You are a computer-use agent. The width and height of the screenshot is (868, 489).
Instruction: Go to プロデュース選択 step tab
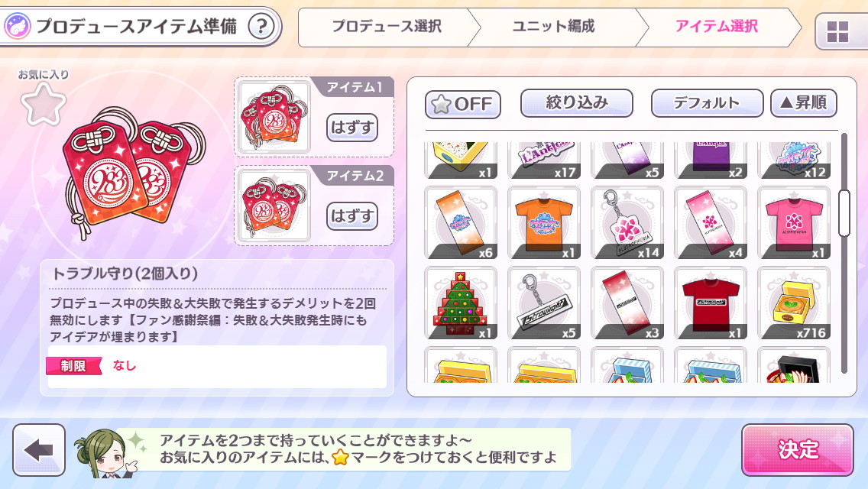click(387, 27)
